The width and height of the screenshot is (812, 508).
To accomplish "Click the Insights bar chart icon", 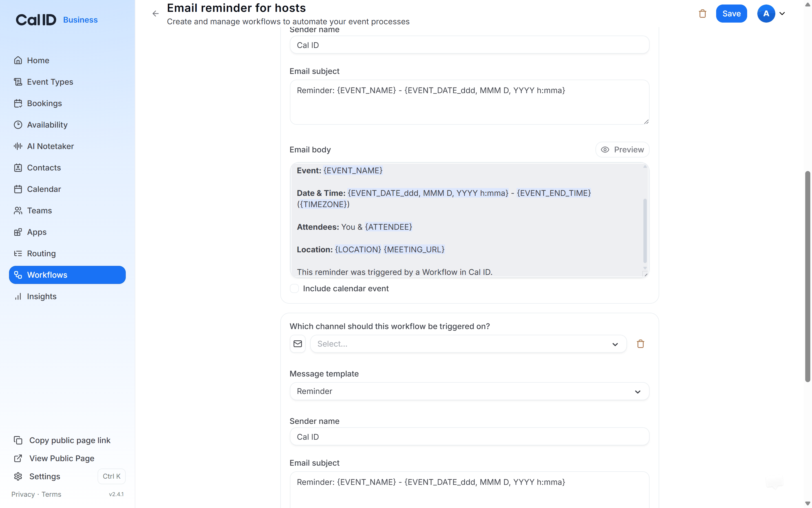I will click(x=18, y=296).
